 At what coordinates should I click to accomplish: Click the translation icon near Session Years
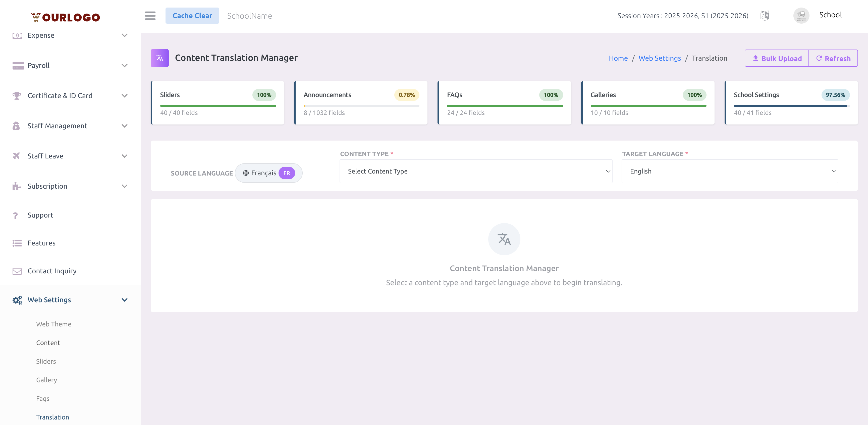pyautogui.click(x=765, y=16)
